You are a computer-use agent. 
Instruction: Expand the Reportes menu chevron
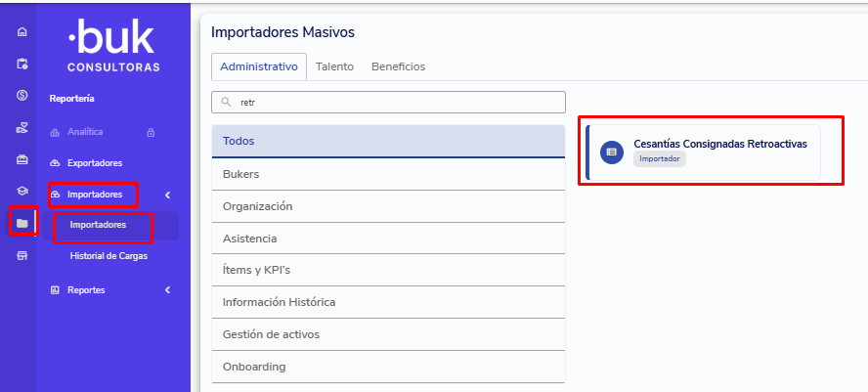coord(167,290)
